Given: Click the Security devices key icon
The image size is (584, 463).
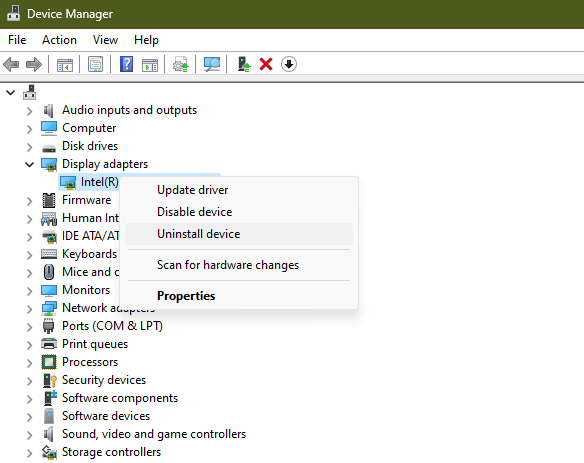Looking at the screenshot, I should (50, 380).
